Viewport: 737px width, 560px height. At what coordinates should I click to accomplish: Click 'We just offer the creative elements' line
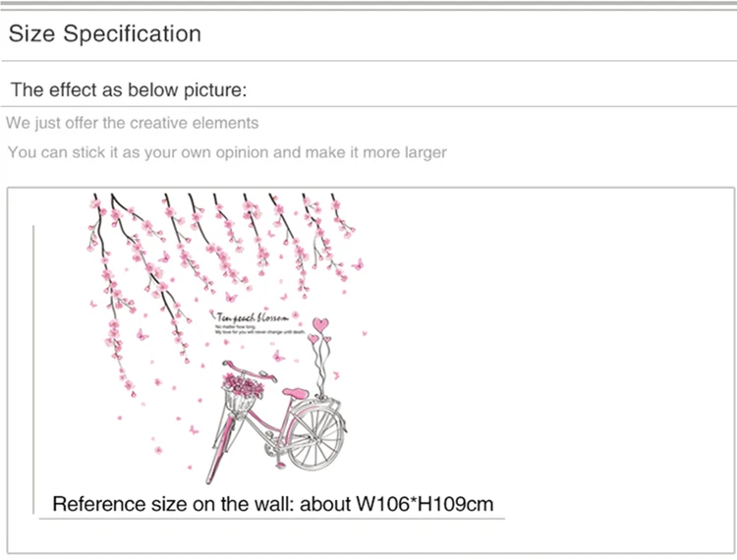coord(132,123)
